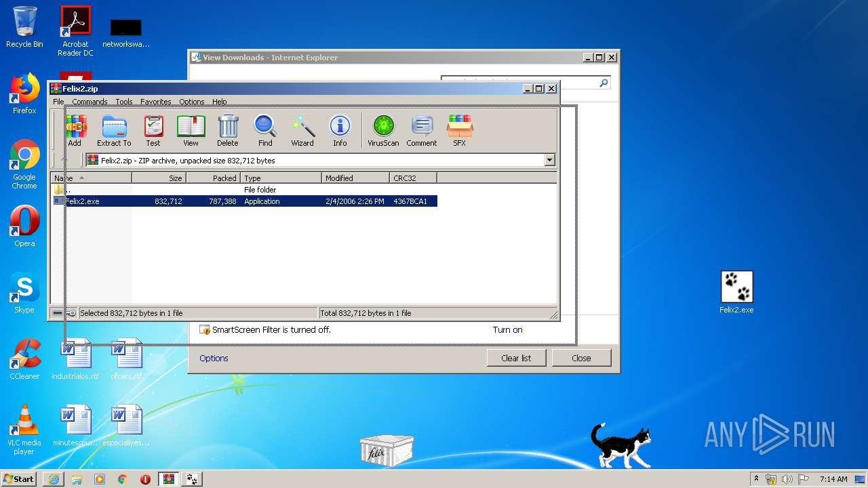Open the File menu in WinRAR
Screen dimensions: 868x488
58,102
